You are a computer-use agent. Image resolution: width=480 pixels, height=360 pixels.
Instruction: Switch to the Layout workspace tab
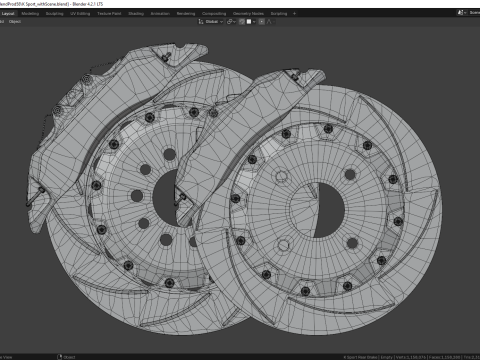[x=8, y=14]
